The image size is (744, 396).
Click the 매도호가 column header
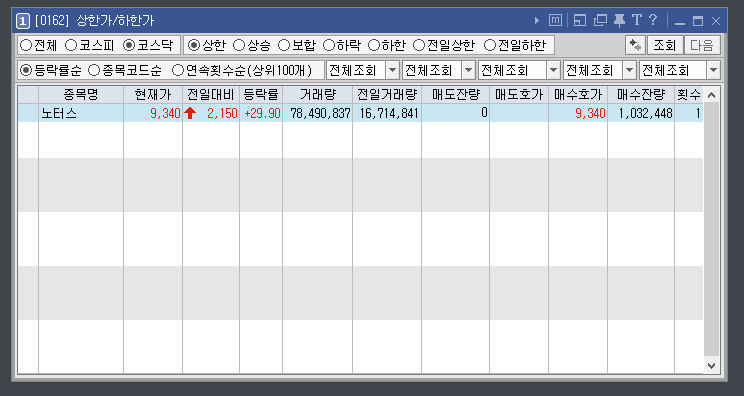tap(519, 95)
